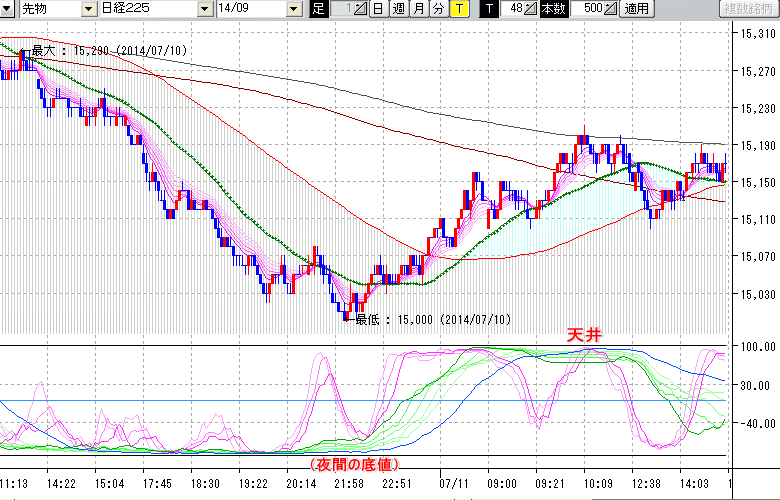Select the 月 monthly timeframe button
Screen dimensions: 780x500
click(418, 9)
